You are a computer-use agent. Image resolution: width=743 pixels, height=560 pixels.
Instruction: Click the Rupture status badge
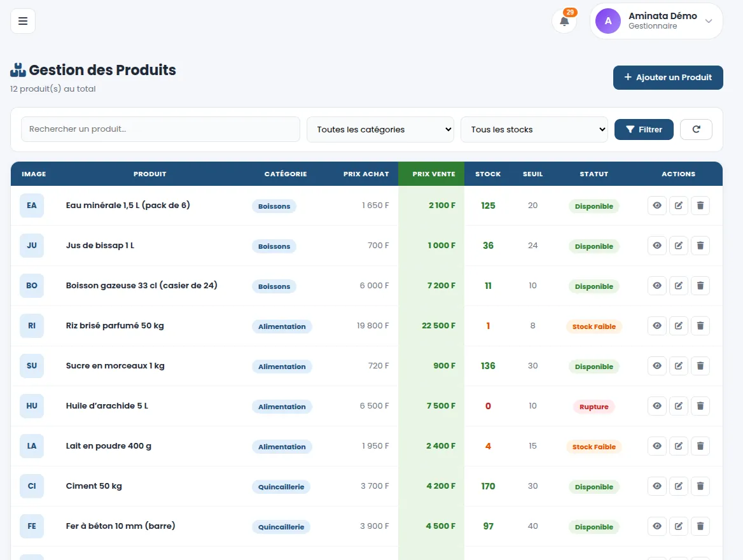coord(594,407)
